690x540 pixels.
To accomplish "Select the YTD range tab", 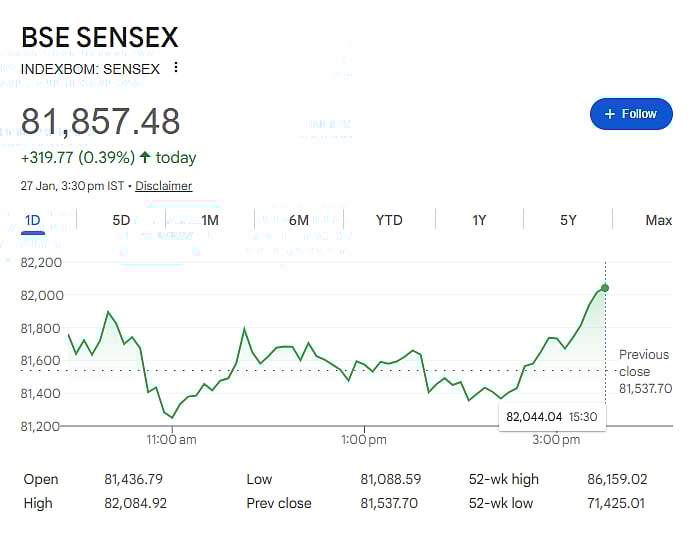I will pos(389,220).
